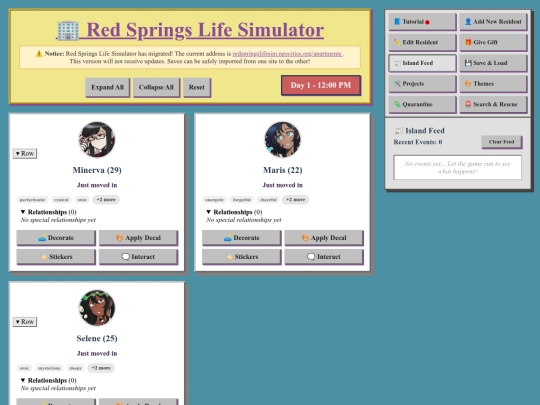The image size is (540, 405).
Task: Click Selene's avatar portrait
Action: (x=97, y=308)
